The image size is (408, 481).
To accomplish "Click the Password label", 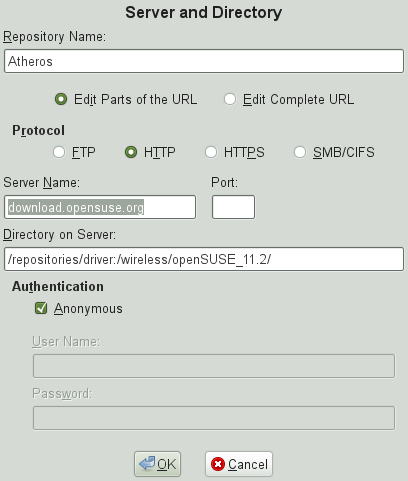I will [62, 394].
